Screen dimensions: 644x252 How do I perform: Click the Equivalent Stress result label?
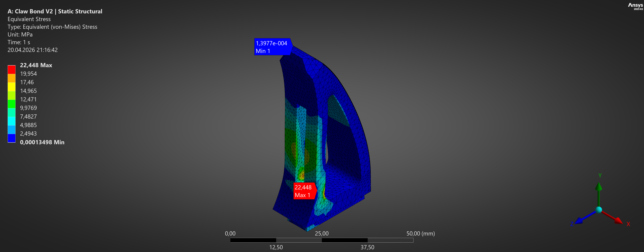(x=29, y=19)
